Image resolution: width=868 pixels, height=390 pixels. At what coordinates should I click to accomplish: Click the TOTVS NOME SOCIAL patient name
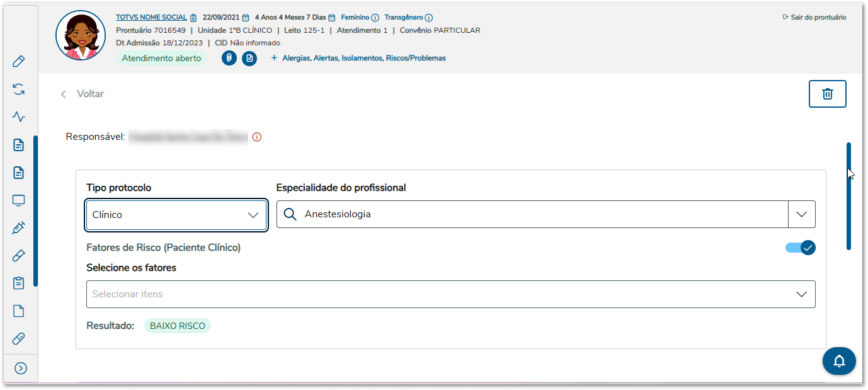151,18
